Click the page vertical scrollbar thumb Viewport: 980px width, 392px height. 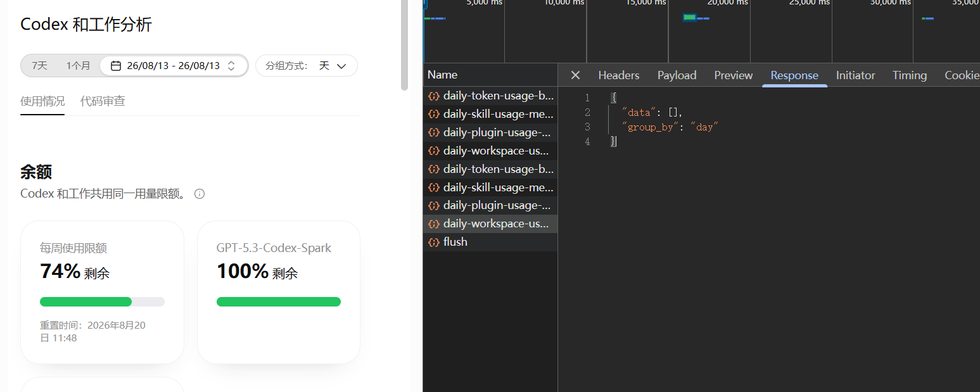405,44
